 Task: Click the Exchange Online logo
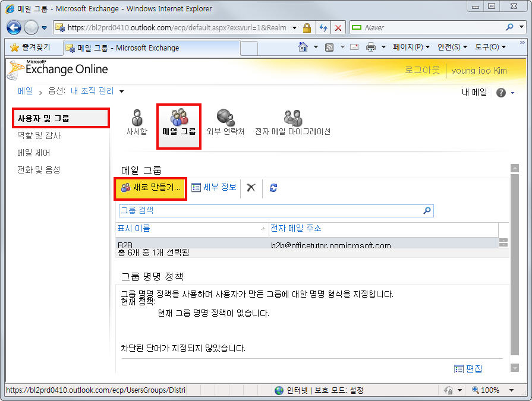tap(58, 70)
